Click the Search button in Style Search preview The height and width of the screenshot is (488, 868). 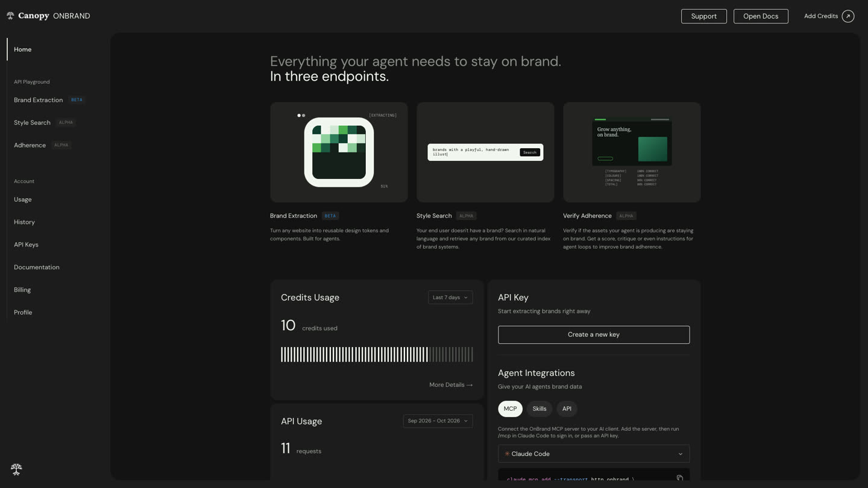530,152
